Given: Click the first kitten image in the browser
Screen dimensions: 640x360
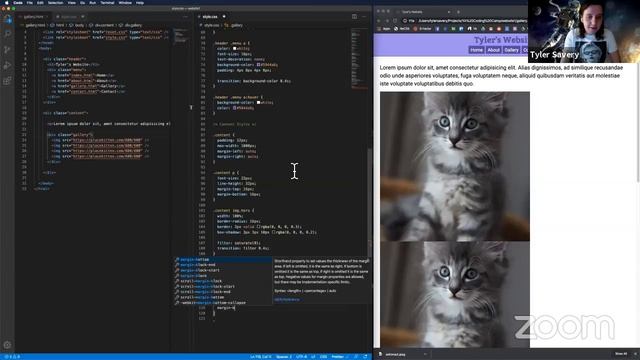Looking at the screenshot, I should pos(455,166).
